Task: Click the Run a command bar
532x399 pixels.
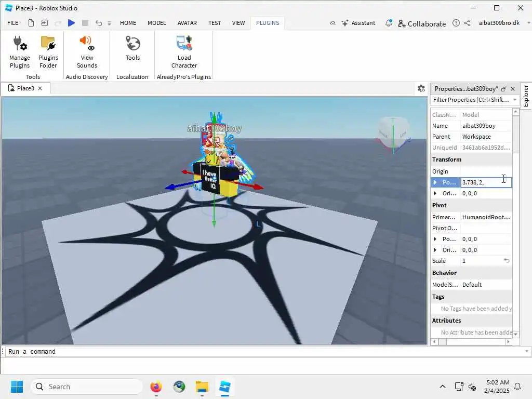Action: [x=264, y=352]
